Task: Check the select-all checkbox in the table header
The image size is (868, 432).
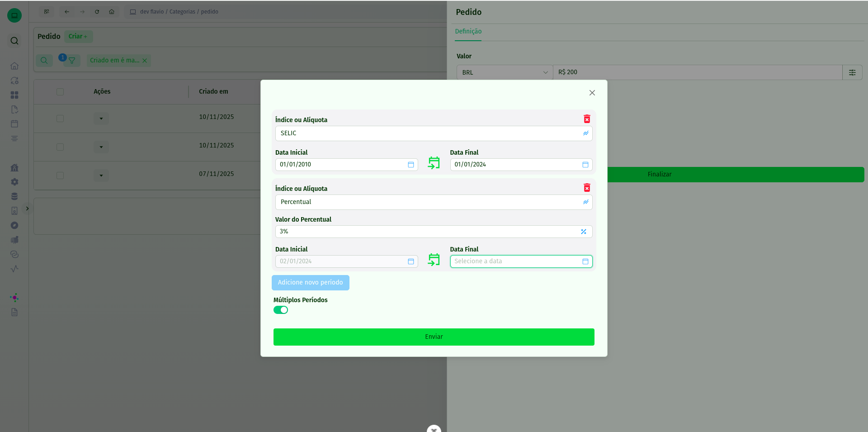Action: (60, 92)
